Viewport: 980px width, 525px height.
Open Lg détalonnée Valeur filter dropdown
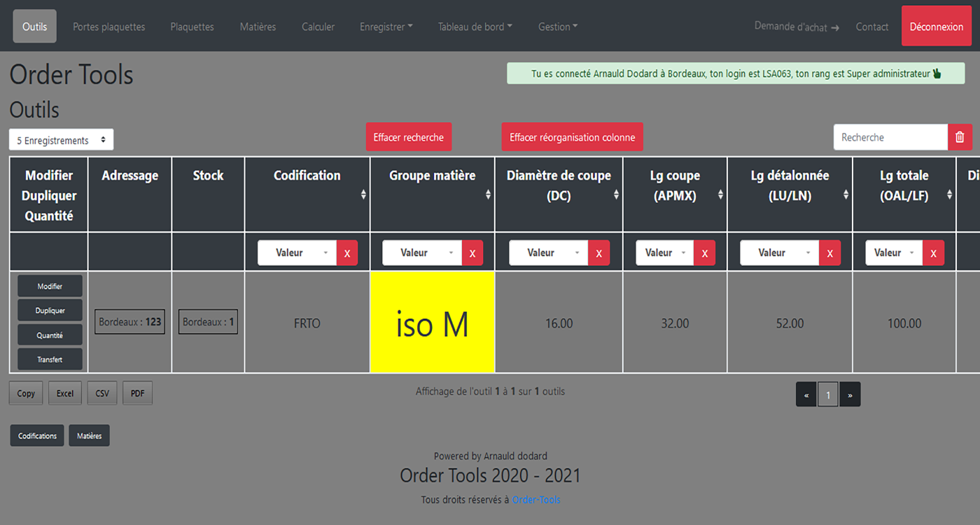[x=779, y=253]
